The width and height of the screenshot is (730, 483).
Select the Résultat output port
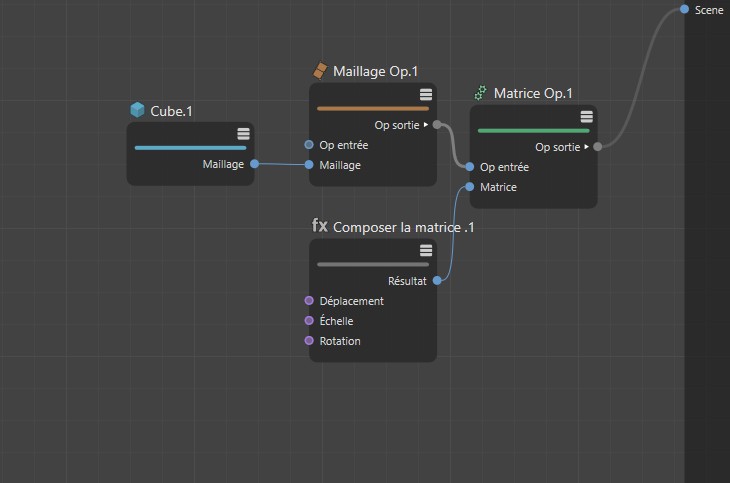(x=437, y=281)
